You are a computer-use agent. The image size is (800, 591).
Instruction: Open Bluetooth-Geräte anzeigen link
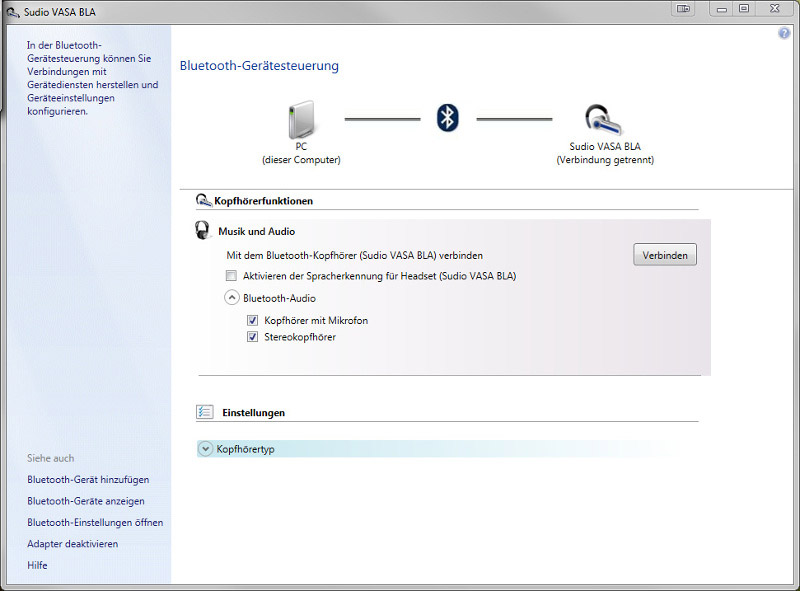coord(86,501)
